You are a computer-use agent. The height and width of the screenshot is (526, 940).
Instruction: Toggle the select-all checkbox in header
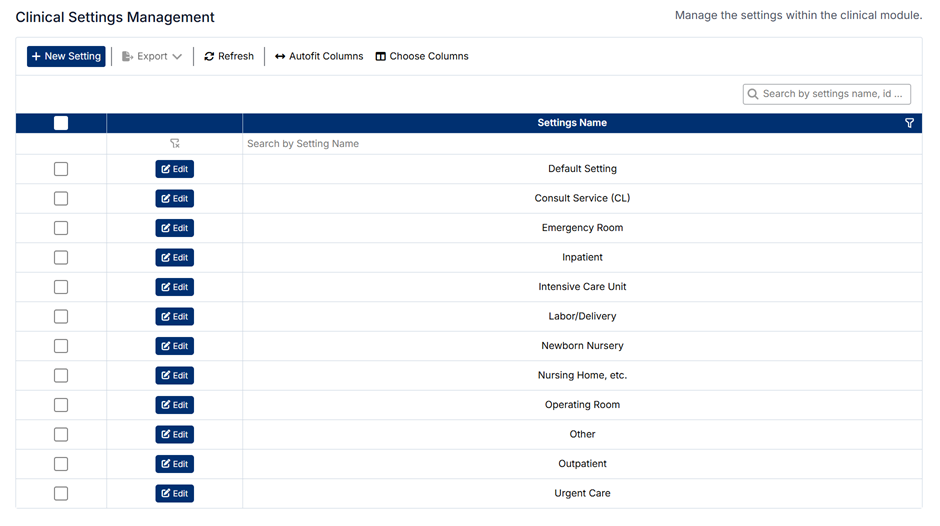[x=61, y=123]
